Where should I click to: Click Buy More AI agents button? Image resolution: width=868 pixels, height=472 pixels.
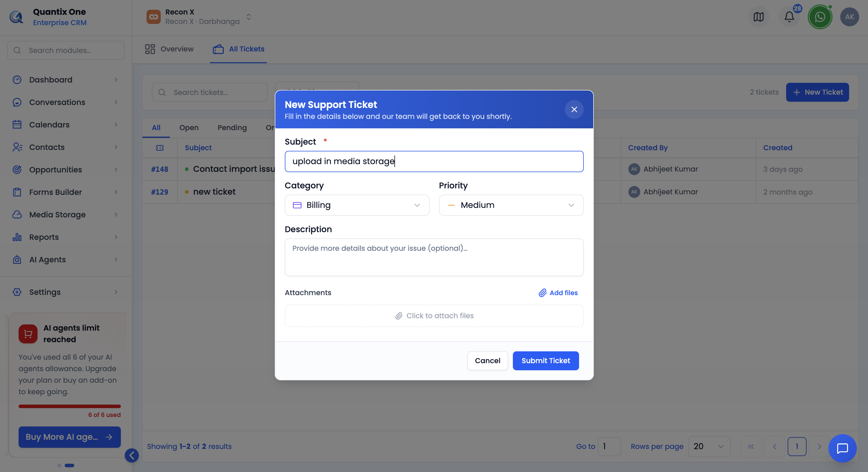(69, 437)
